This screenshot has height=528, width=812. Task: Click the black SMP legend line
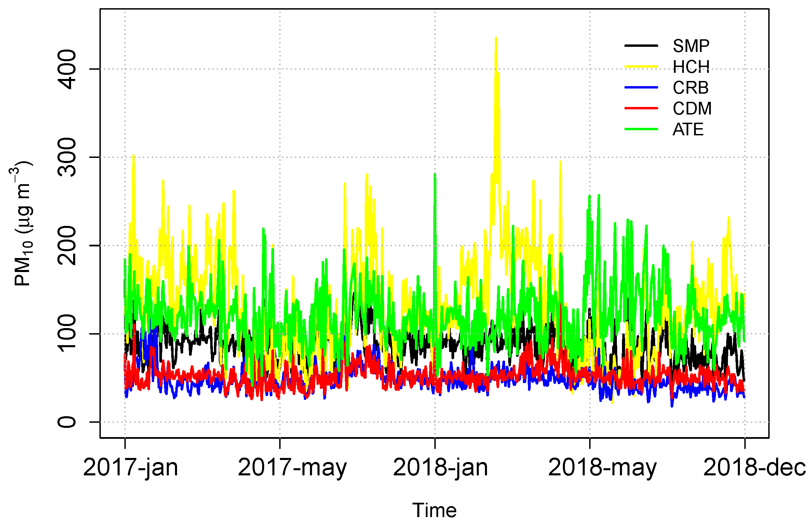[x=641, y=46]
